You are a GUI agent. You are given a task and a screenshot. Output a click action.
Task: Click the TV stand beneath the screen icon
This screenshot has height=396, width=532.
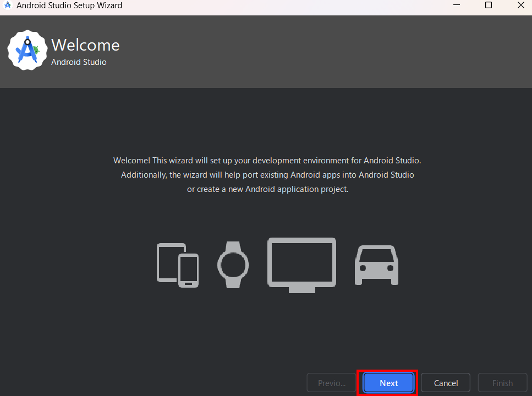pos(301,290)
